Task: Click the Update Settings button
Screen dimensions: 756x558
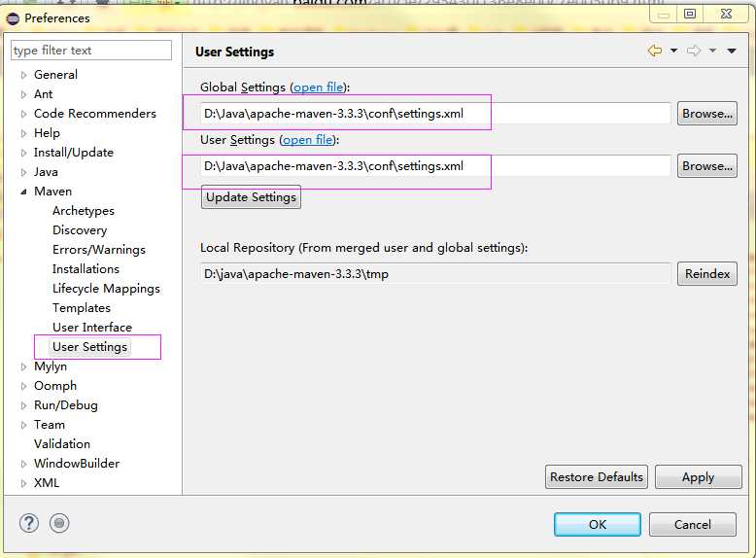Action: click(252, 196)
